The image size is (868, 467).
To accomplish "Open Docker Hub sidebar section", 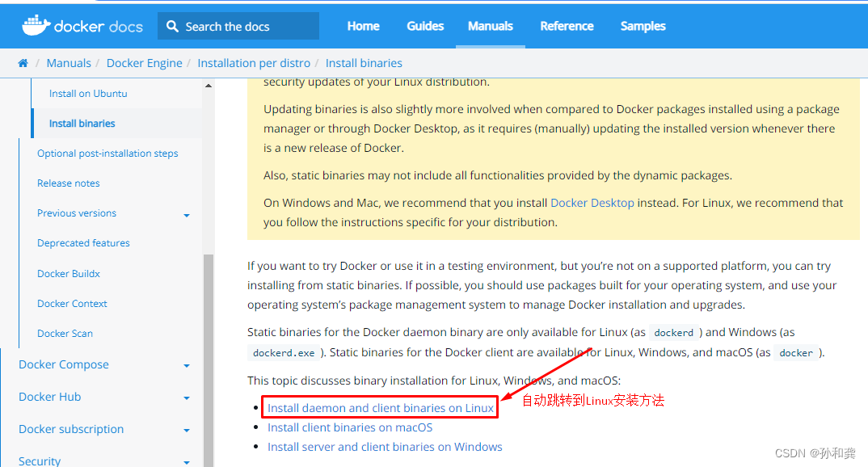I will [50, 397].
